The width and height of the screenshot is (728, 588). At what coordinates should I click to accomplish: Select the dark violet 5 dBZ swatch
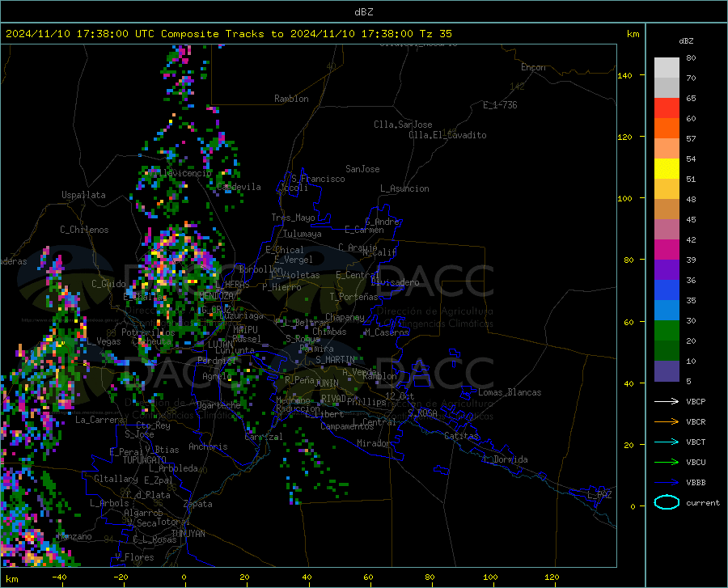667,371
